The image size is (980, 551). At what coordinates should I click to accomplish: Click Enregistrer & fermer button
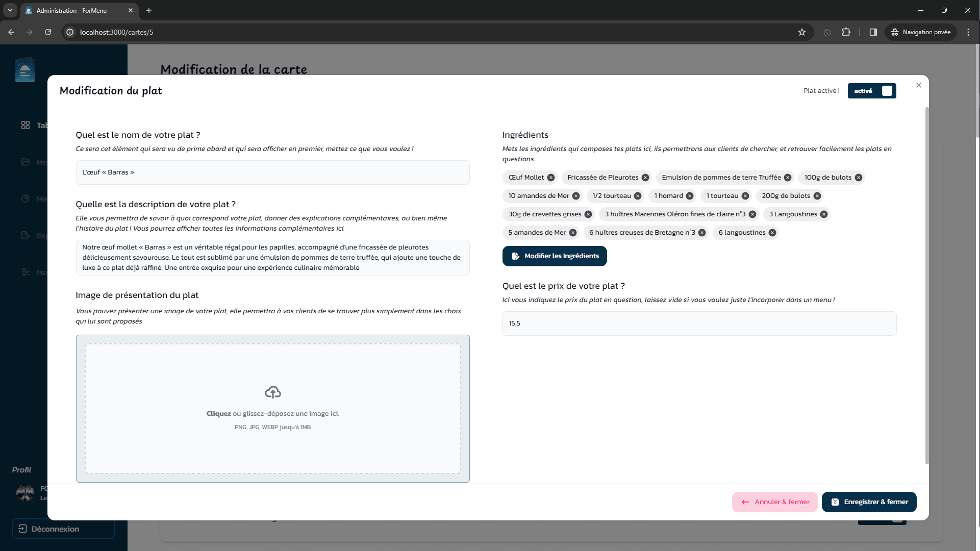pos(869,502)
